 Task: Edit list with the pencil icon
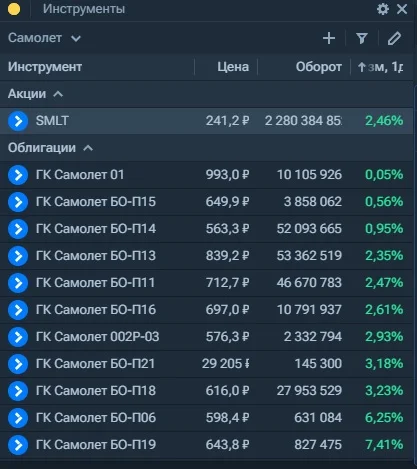tap(394, 38)
